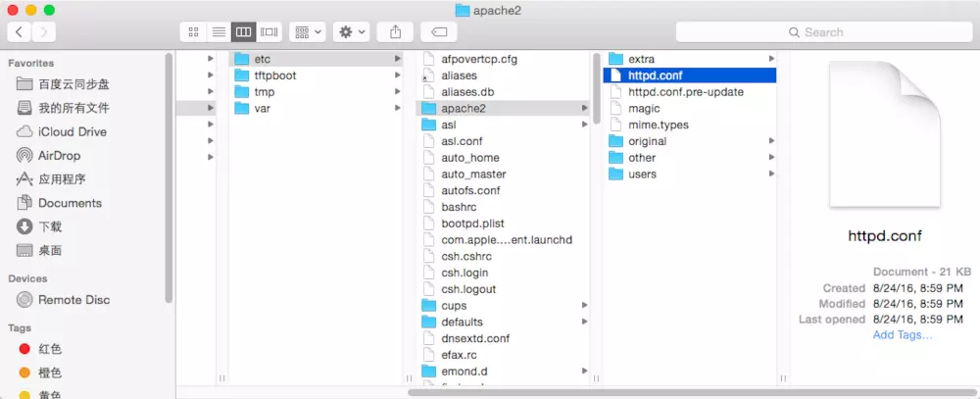Open 我的所有文件 in the sidebar

pos(63,108)
